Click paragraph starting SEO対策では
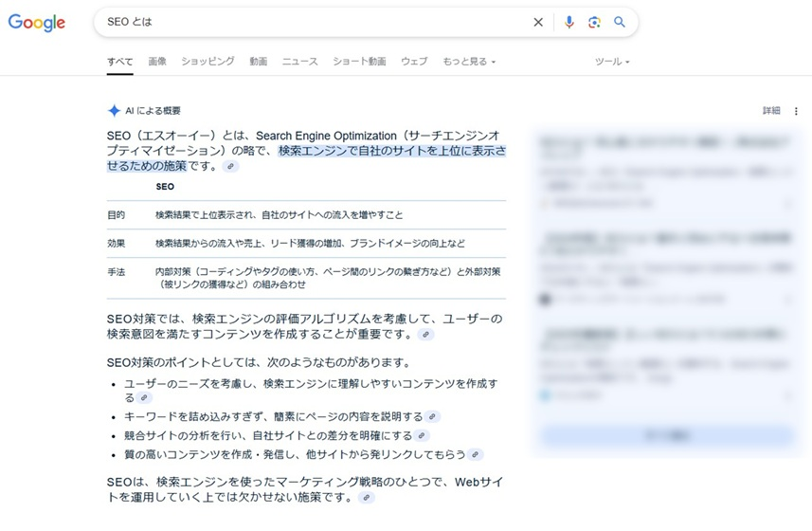This screenshot has height=531, width=812. coord(304,326)
